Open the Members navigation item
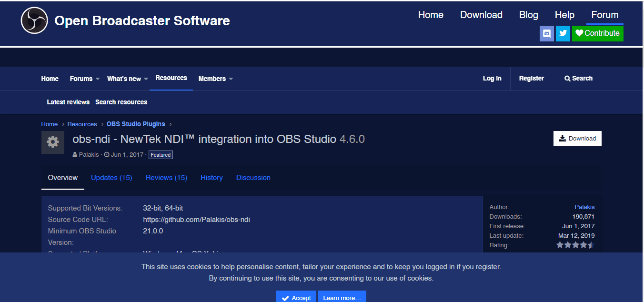 point(212,79)
